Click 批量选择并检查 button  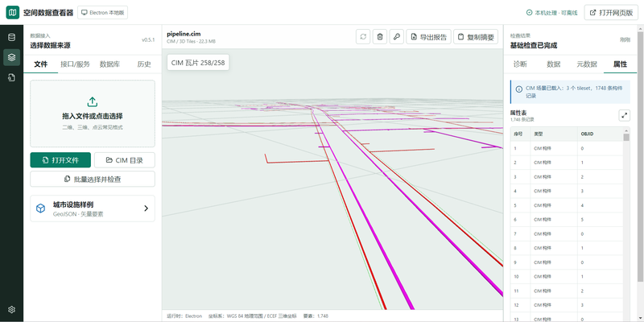point(93,179)
